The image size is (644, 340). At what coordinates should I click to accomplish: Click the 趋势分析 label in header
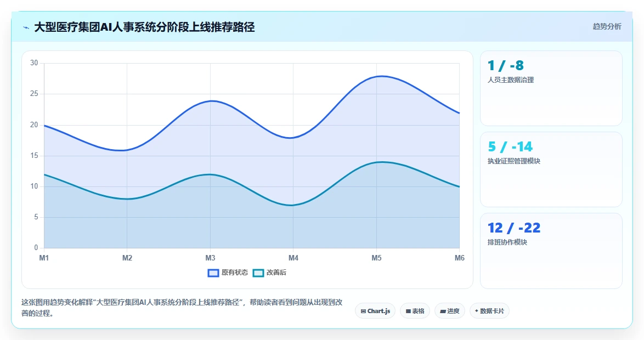607,27
